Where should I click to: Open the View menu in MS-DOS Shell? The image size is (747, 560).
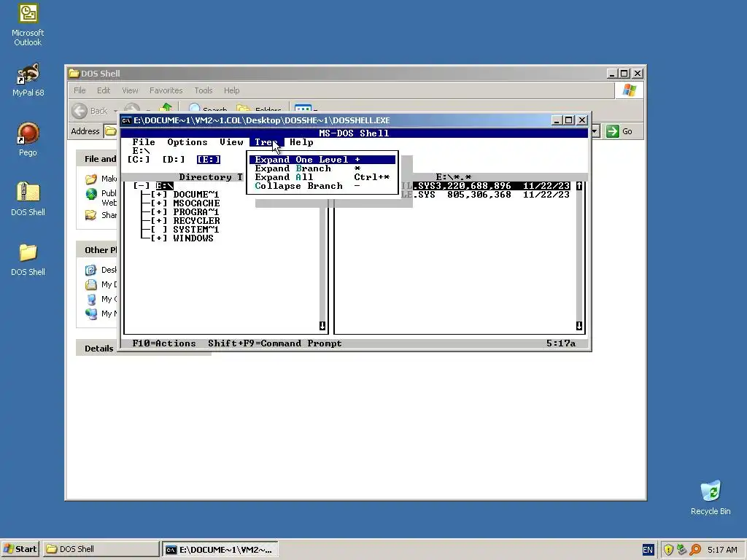(231, 142)
